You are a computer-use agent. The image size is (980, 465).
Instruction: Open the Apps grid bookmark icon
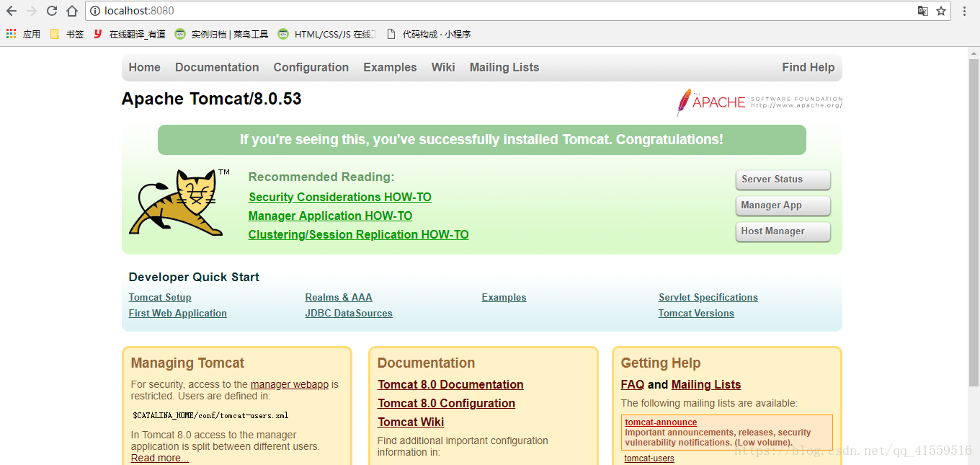[11, 34]
